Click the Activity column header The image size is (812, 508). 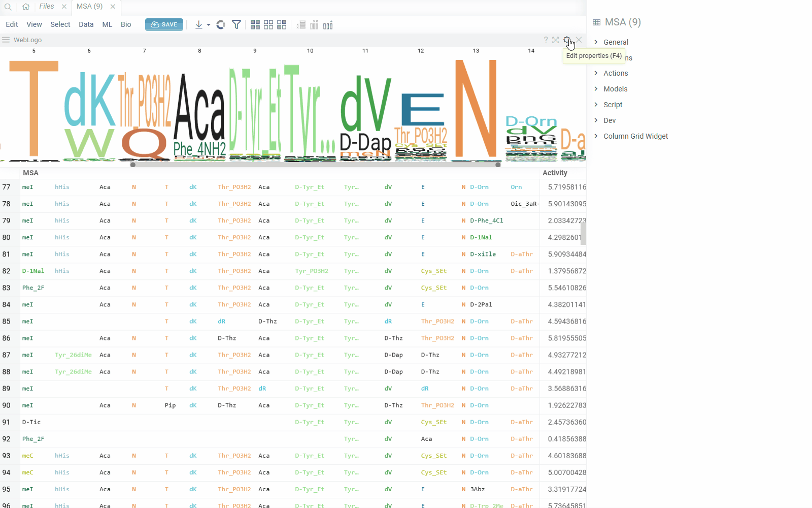coord(555,173)
